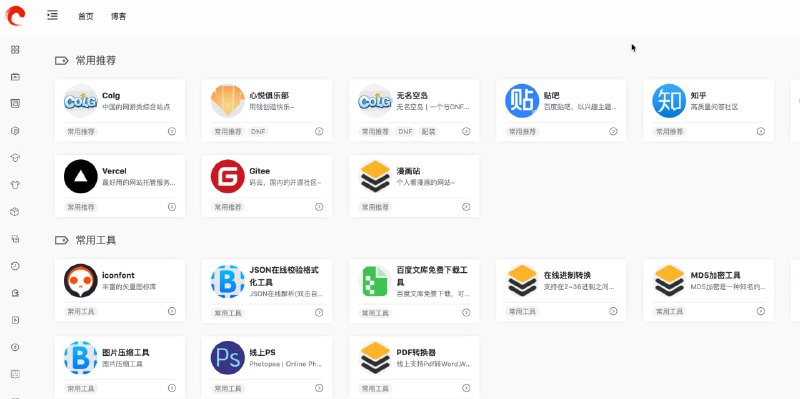Click the 心悦俱乐部 card icon
This screenshot has width=800, height=399.
(228, 101)
